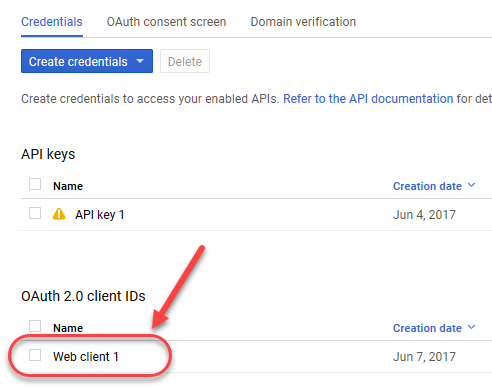This screenshot has width=492, height=389.
Task: Select all OAuth client IDs header checkbox
Action: 35,326
